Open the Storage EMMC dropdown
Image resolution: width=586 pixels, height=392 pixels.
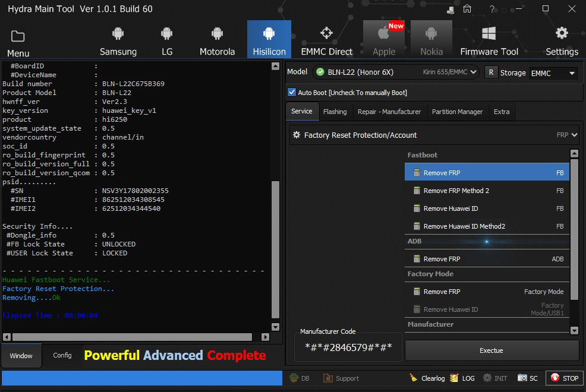pos(553,73)
